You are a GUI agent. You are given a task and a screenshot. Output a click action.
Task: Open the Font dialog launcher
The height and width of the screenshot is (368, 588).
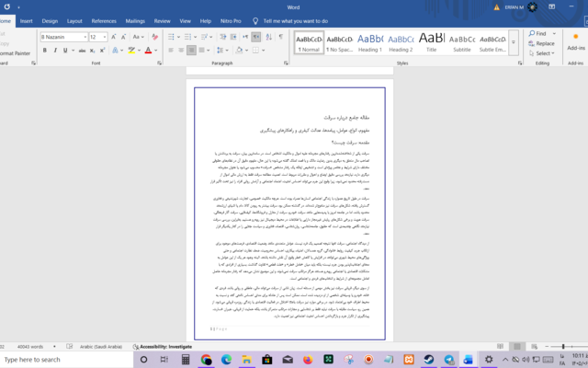point(159,63)
